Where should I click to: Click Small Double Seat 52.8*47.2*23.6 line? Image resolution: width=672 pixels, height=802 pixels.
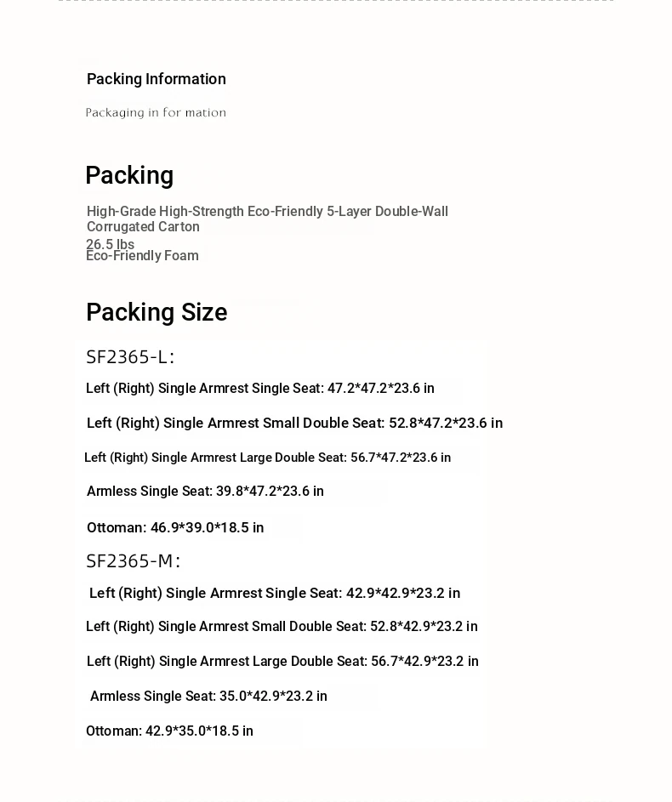294,423
